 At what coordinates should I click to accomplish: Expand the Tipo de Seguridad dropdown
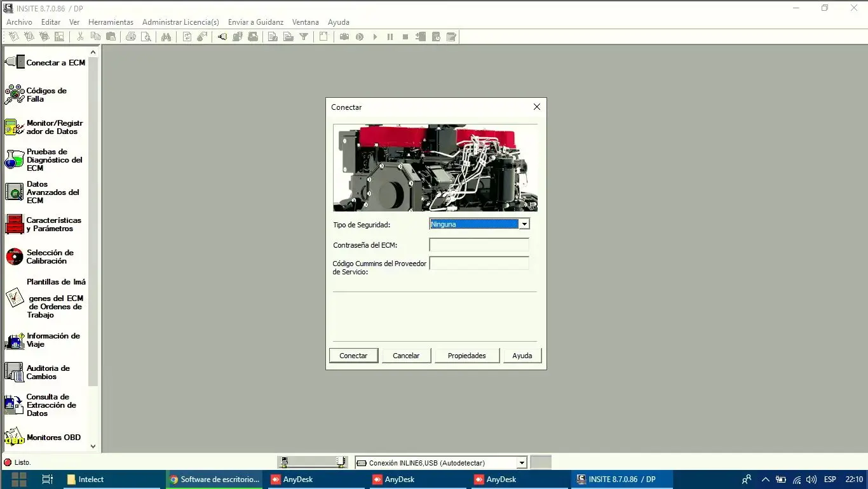524,224
